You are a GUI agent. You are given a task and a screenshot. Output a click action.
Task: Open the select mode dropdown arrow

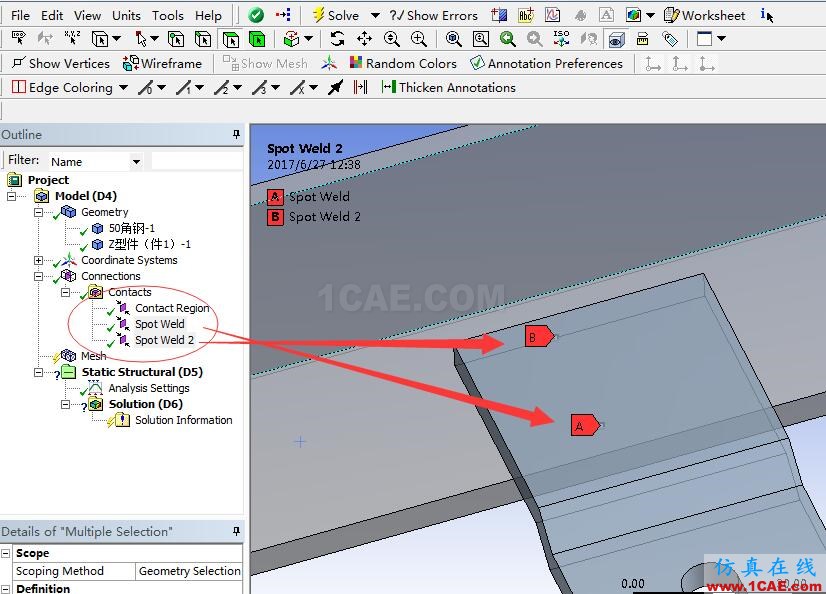154,38
